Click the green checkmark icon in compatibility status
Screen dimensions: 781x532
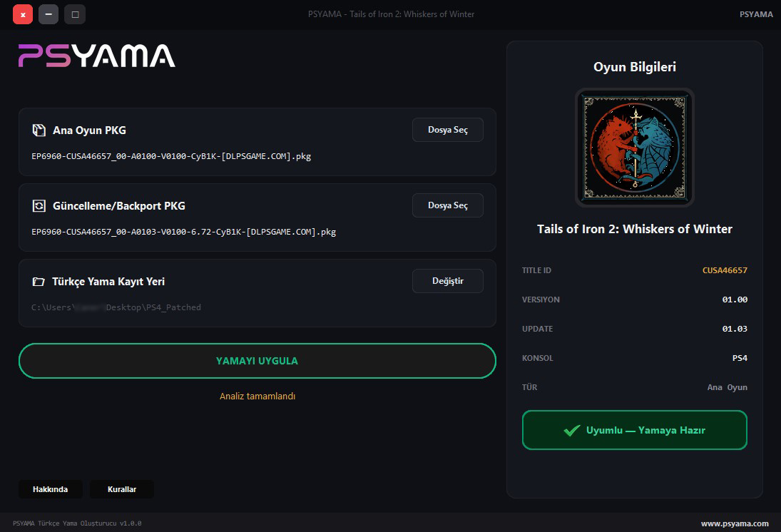(x=572, y=431)
